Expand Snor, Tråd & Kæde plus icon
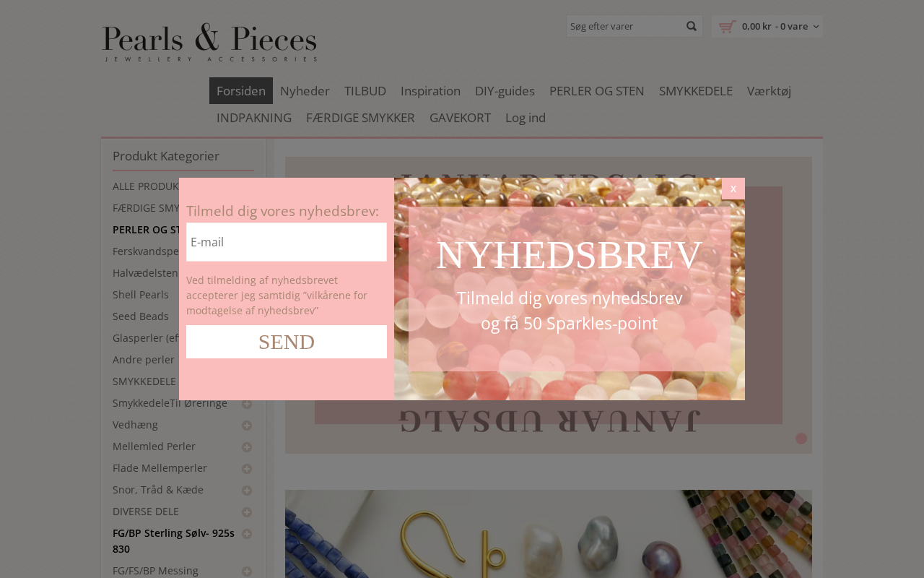924x578 pixels. [247, 491]
